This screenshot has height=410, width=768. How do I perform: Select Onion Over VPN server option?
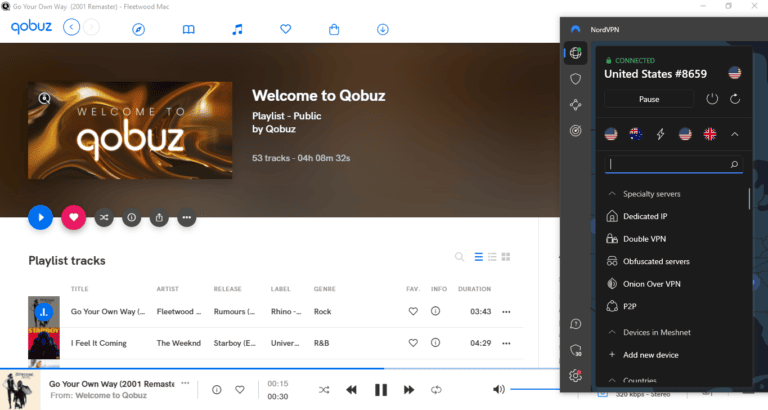click(652, 284)
